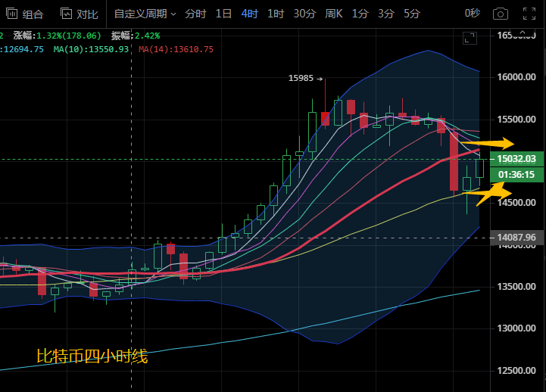Image resolution: width=546 pixels, height=392 pixels.
Task: Switch to 分时 timeframe
Action: pyautogui.click(x=195, y=14)
